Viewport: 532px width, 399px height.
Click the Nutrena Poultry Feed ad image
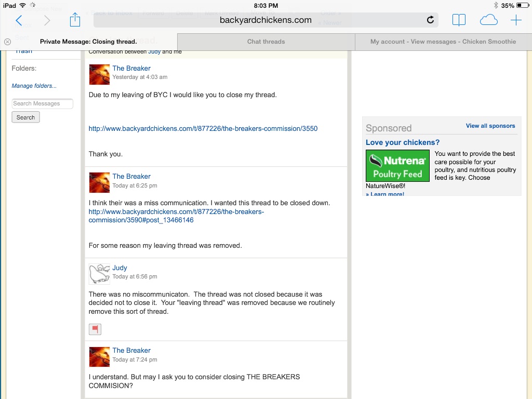point(397,166)
